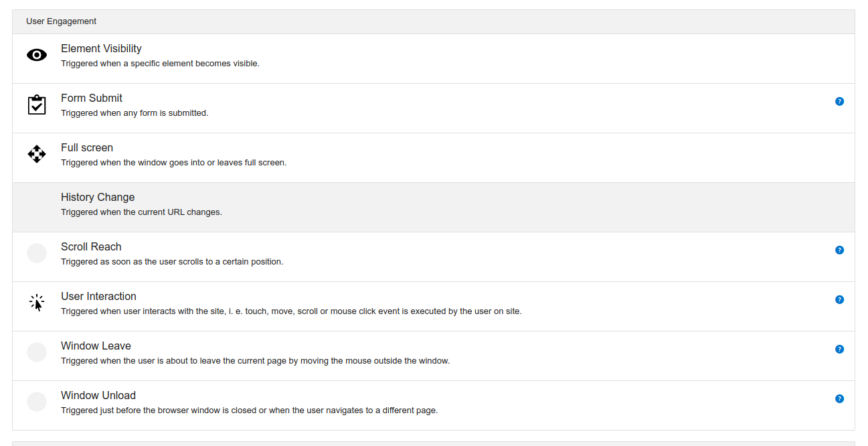868x446 pixels.
Task: Click the Full screen arrows icon
Action: tap(37, 155)
